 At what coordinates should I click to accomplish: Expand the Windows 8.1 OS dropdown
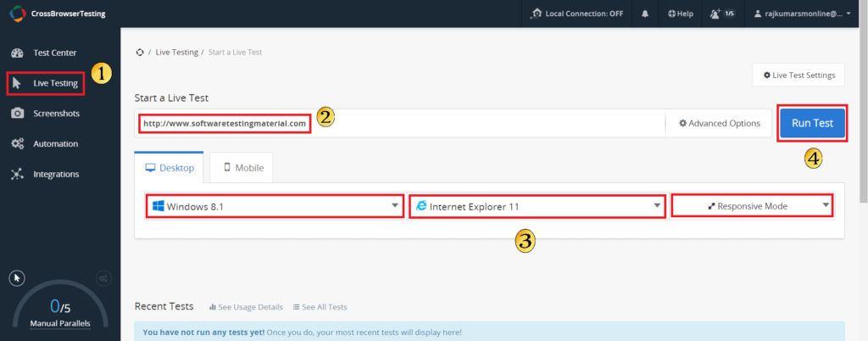pyautogui.click(x=275, y=206)
